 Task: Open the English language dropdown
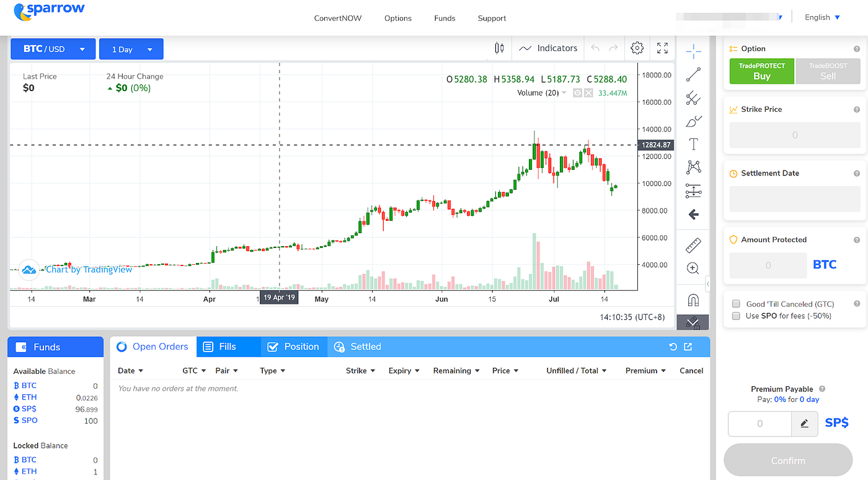pos(822,17)
